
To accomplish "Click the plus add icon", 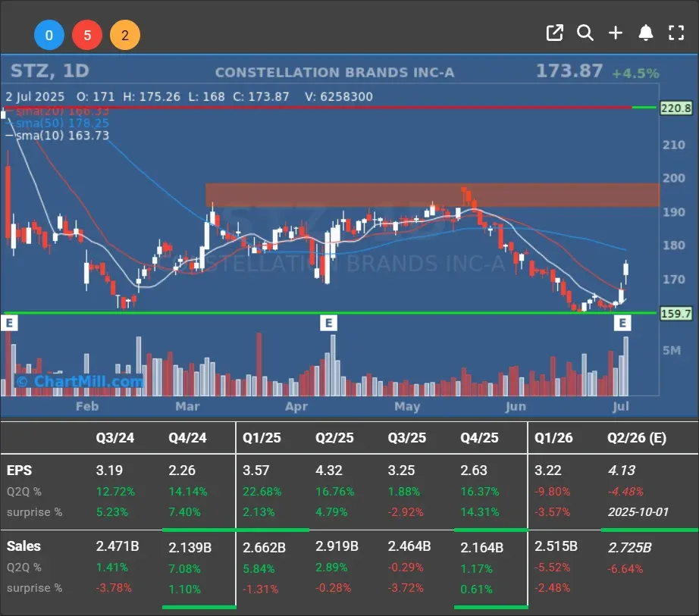I will tap(616, 33).
